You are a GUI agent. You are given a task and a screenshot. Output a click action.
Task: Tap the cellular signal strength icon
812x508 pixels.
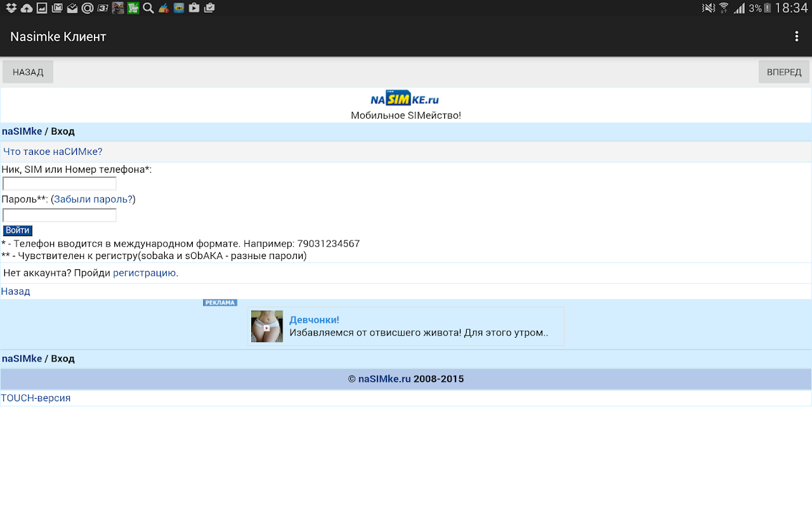tap(740, 8)
